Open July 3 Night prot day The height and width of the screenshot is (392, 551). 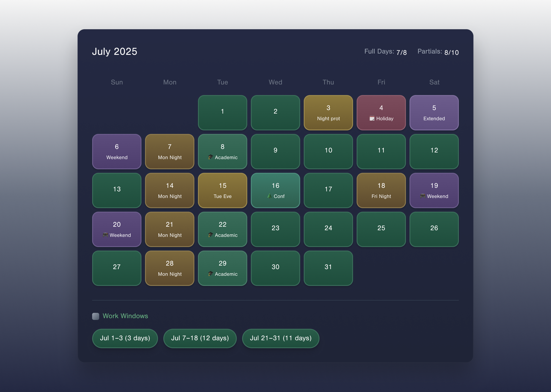[328, 112]
